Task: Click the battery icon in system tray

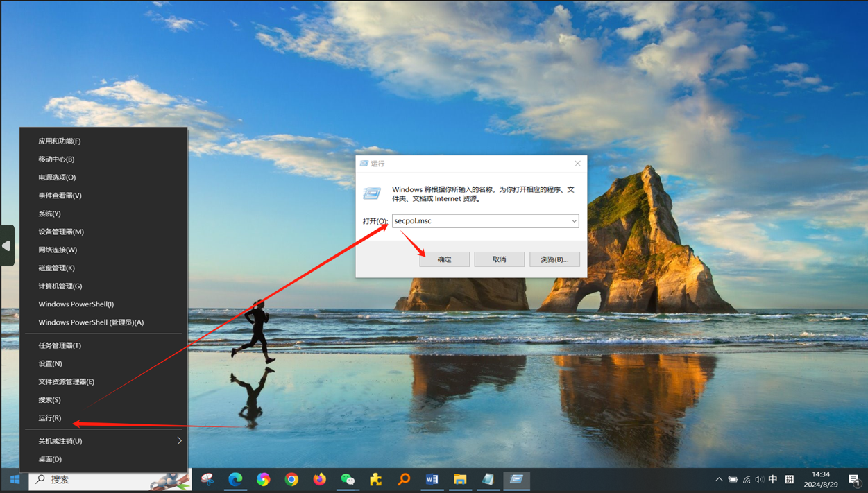Action: (x=733, y=479)
